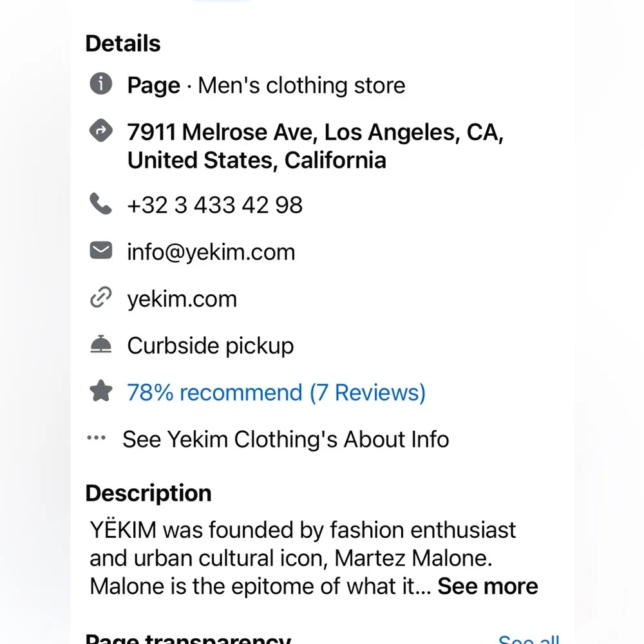Tap the three-dots icon by About Info

97,439
